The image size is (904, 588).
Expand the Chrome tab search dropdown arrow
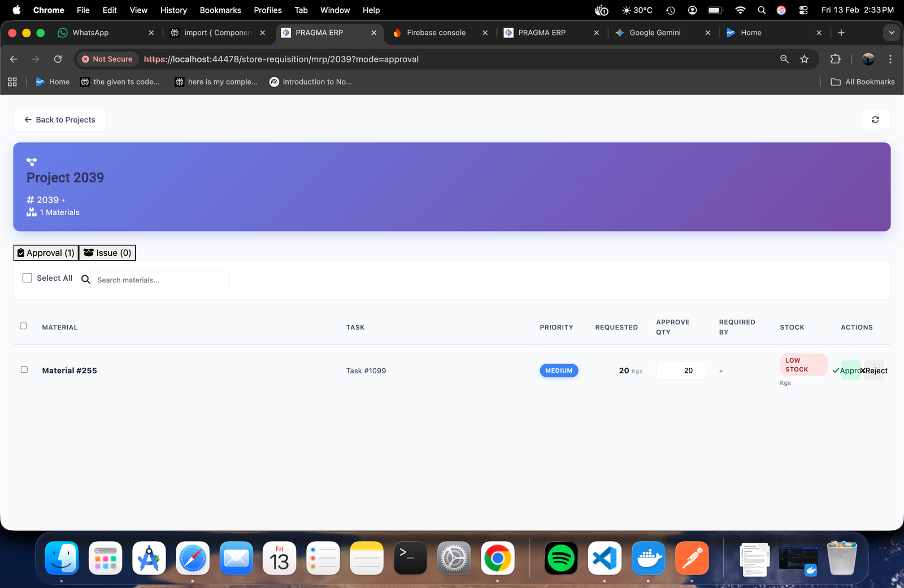click(891, 33)
